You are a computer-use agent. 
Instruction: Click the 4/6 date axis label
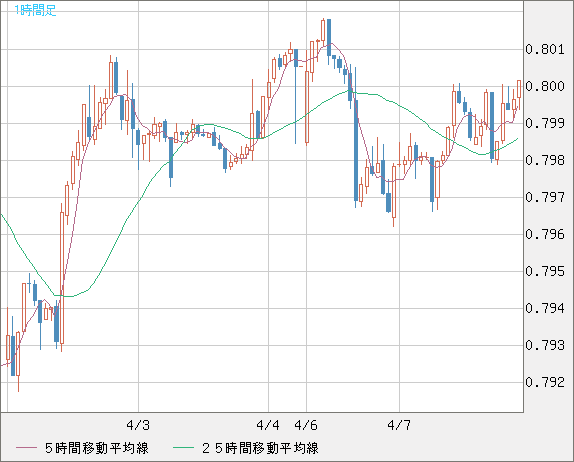coord(306,425)
